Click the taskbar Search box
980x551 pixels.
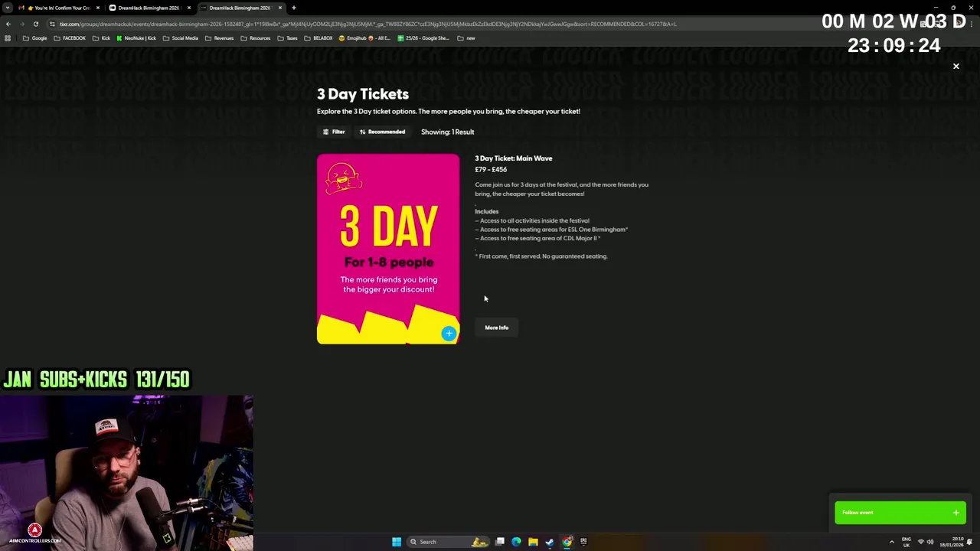pos(448,542)
